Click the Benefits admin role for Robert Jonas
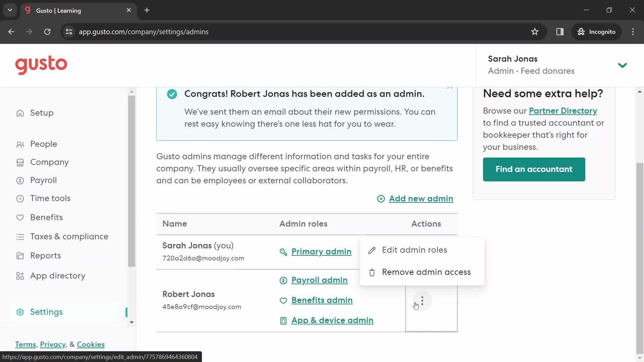 click(322, 300)
